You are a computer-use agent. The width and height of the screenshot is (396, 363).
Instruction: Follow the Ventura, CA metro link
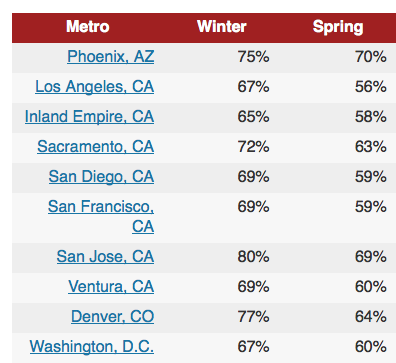click(x=111, y=287)
